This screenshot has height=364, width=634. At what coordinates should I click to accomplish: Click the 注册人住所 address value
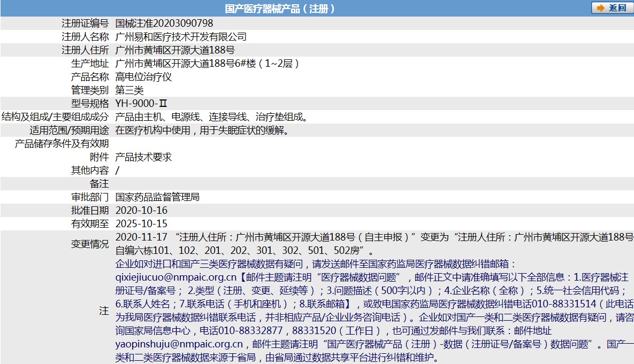[x=174, y=50]
